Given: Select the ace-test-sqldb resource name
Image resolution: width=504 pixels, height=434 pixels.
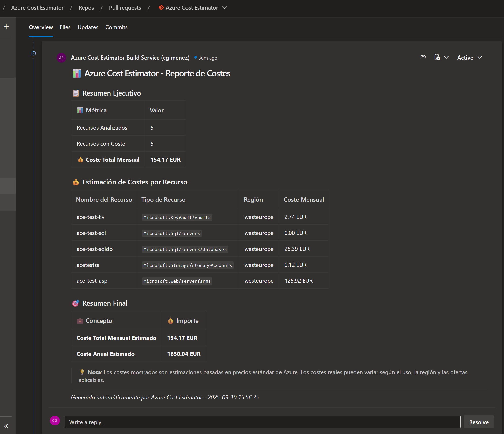Looking at the screenshot, I should pos(95,249).
